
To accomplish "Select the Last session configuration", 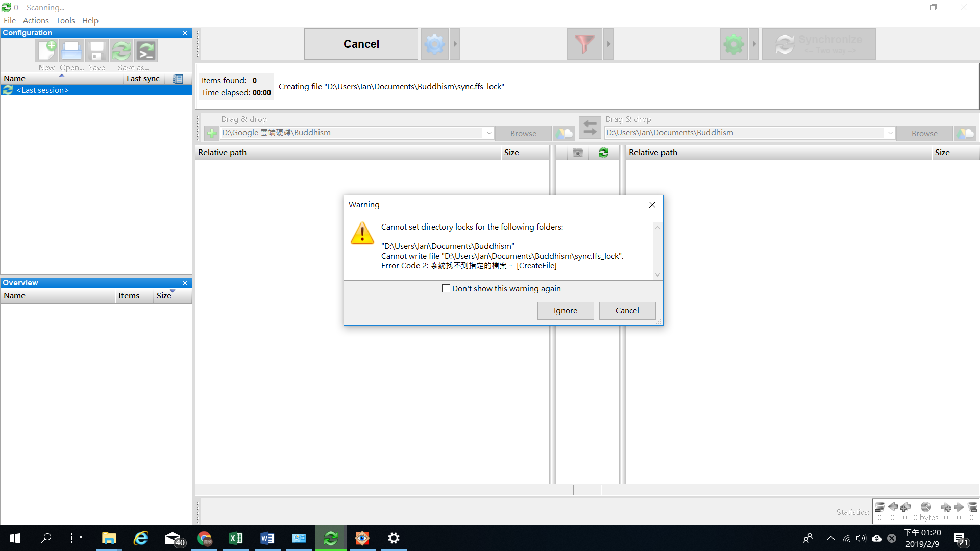I will [x=96, y=90].
